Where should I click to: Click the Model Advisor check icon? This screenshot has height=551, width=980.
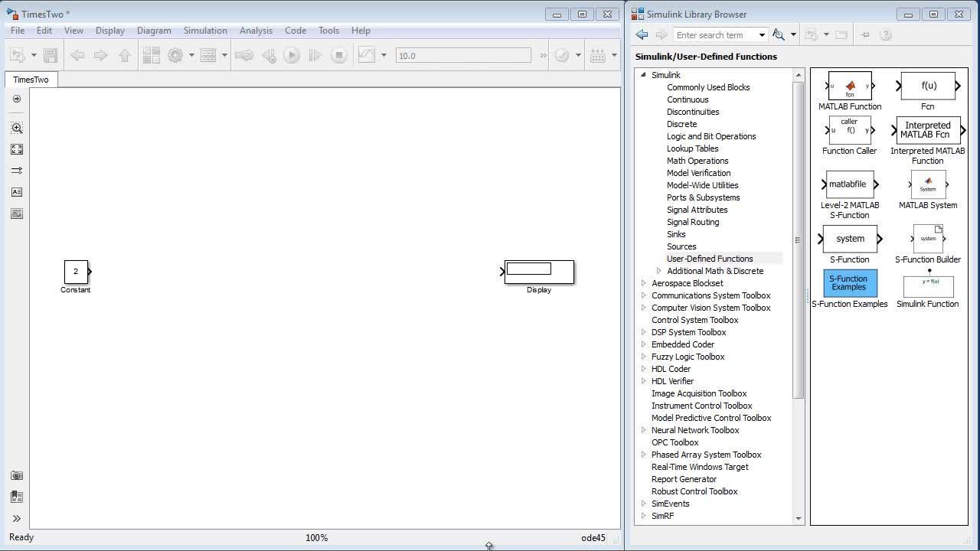[562, 55]
